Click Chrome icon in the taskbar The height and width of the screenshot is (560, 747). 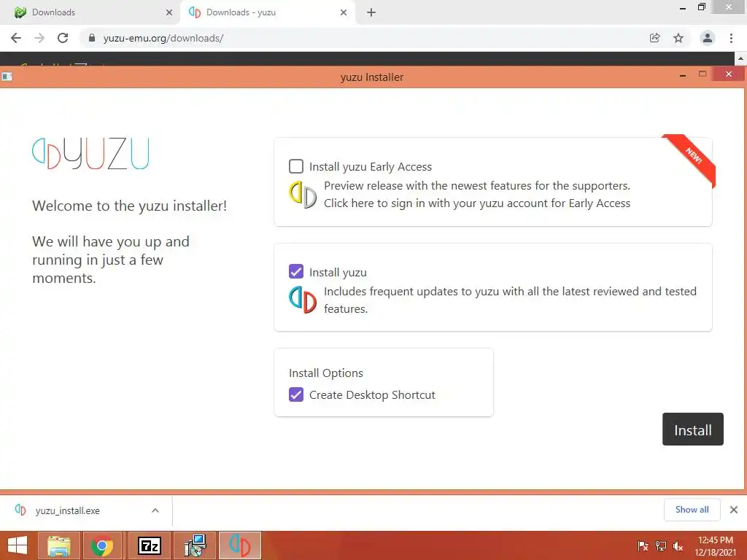(x=102, y=545)
